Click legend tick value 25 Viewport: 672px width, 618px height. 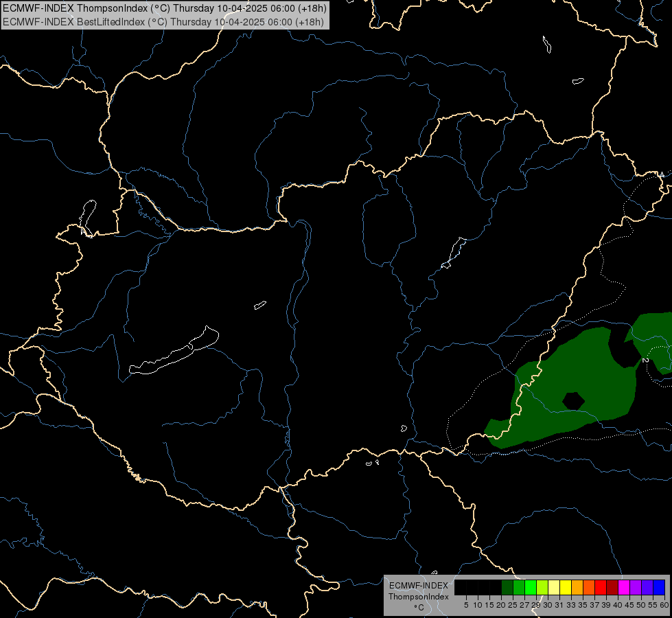coord(513,605)
